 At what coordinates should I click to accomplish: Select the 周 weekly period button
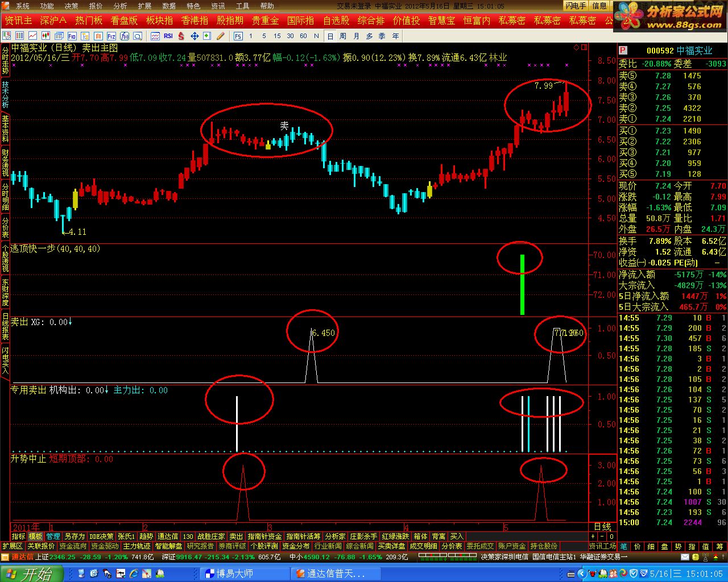coord(343,36)
